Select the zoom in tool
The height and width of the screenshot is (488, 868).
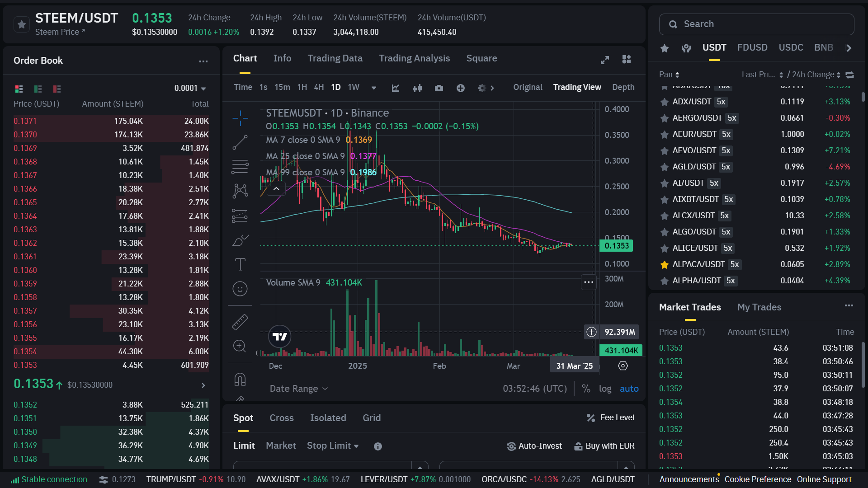tap(240, 346)
